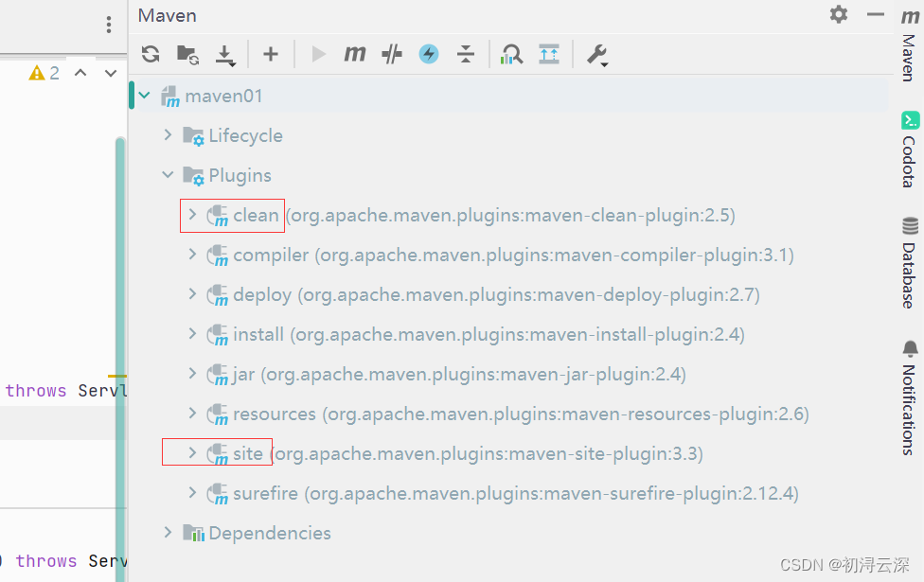Click the Maven panel title

tap(167, 15)
